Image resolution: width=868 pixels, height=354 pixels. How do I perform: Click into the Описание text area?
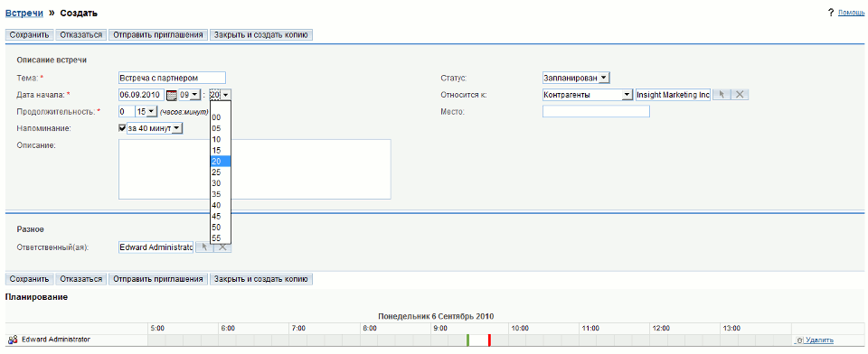click(255, 169)
